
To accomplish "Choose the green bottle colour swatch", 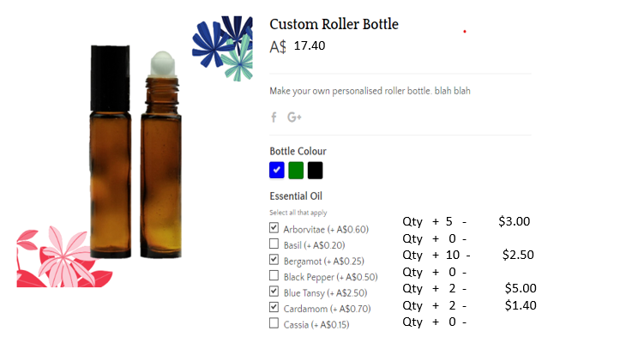I will pos(296,171).
